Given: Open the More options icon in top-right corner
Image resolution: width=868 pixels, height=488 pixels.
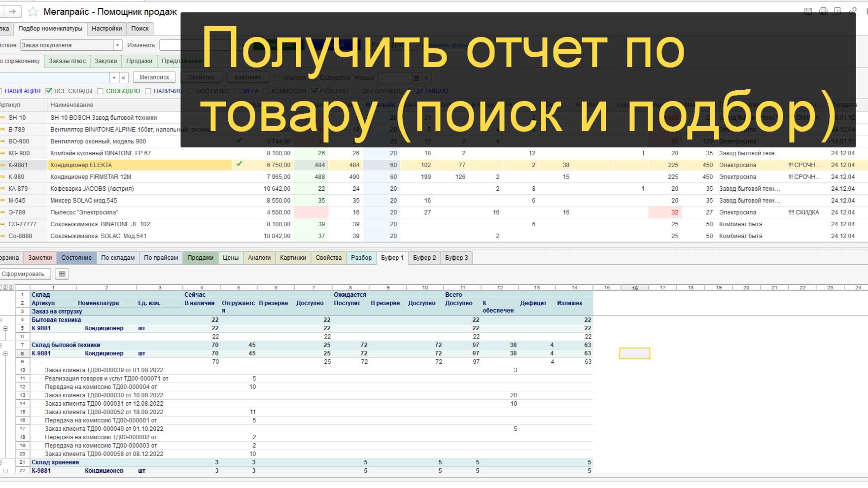Looking at the screenshot, I should pyautogui.click(x=866, y=11).
